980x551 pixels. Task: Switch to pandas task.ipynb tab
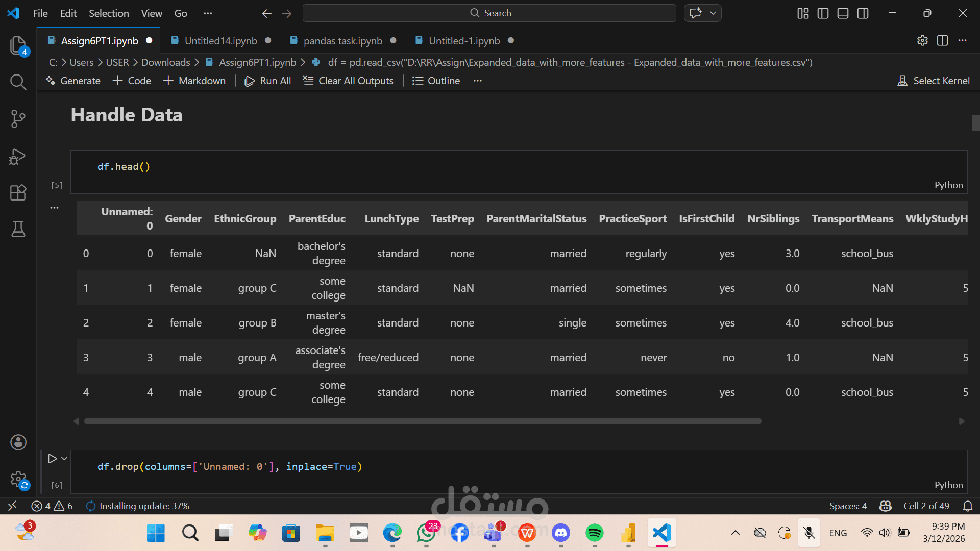342,41
